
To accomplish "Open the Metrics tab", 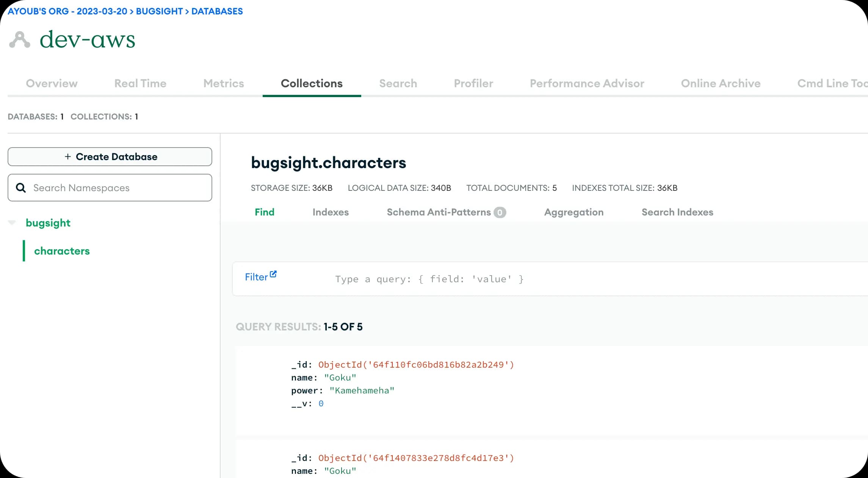I will click(224, 83).
